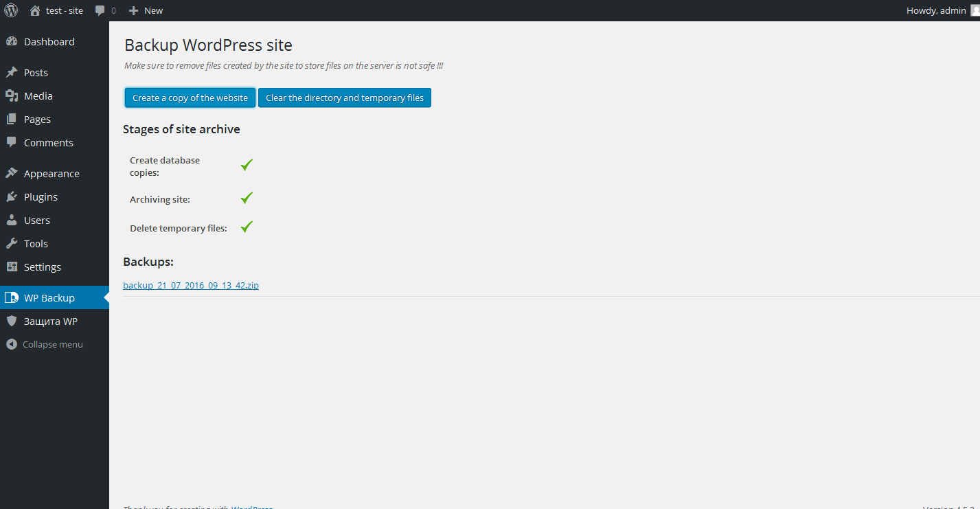
Task: Click green checkmark for Archiving site
Action: click(247, 198)
